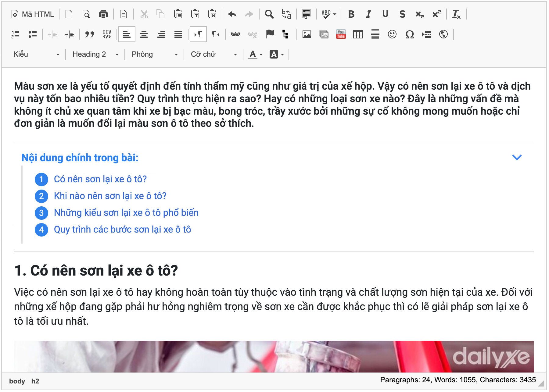
Task: Toggle bold formatting
Action: tap(351, 14)
